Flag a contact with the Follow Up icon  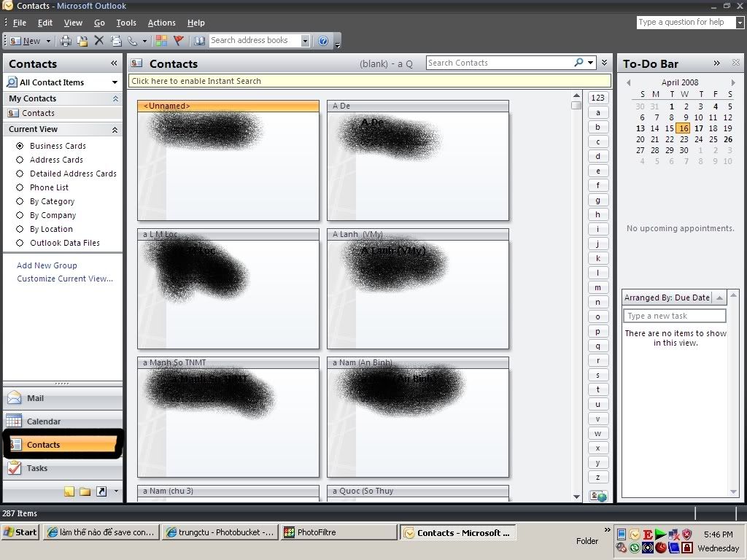[179, 40]
